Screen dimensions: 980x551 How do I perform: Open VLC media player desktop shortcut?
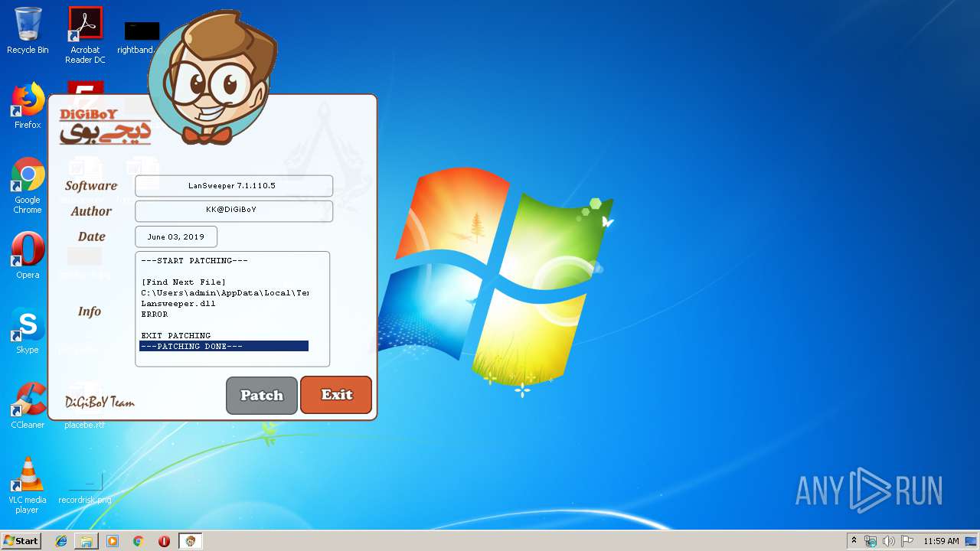point(28,485)
